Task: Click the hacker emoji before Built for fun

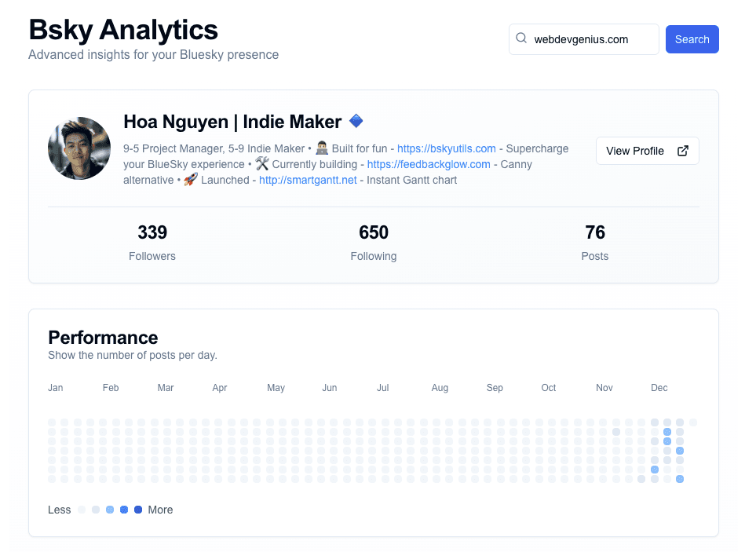Action: click(322, 148)
